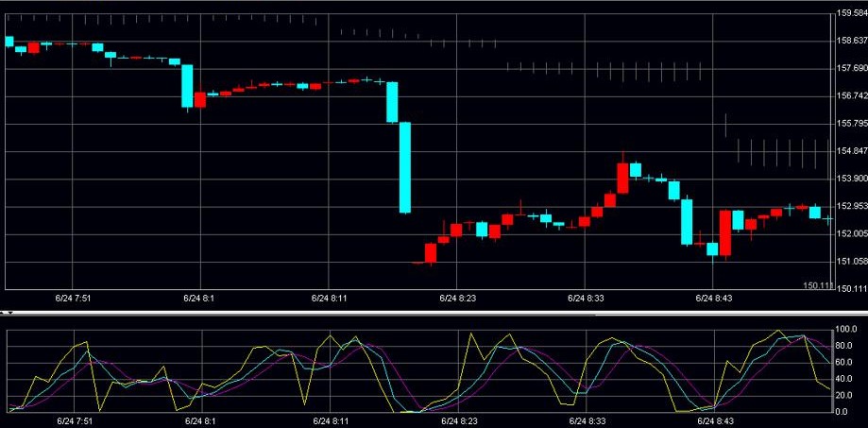The width and height of the screenshot is (868, 428).
Task: Click the 156.742 price axis label
Action: point(852,95)
